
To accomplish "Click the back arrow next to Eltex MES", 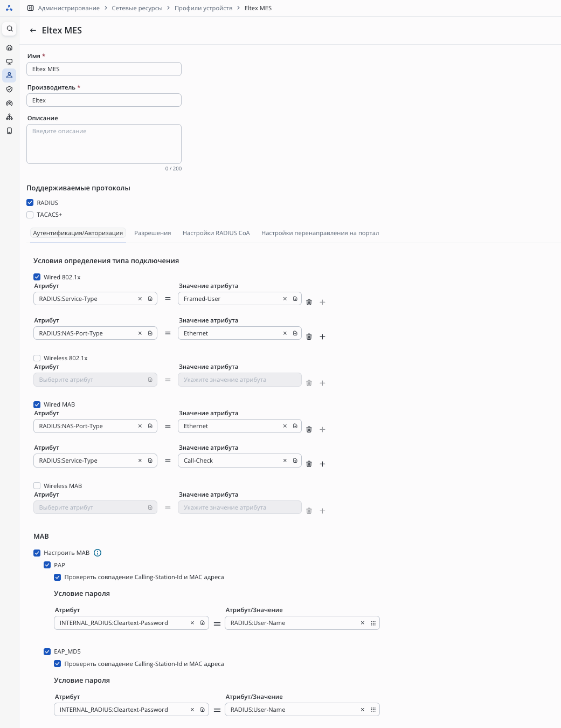I will click(x=33, y=31).
